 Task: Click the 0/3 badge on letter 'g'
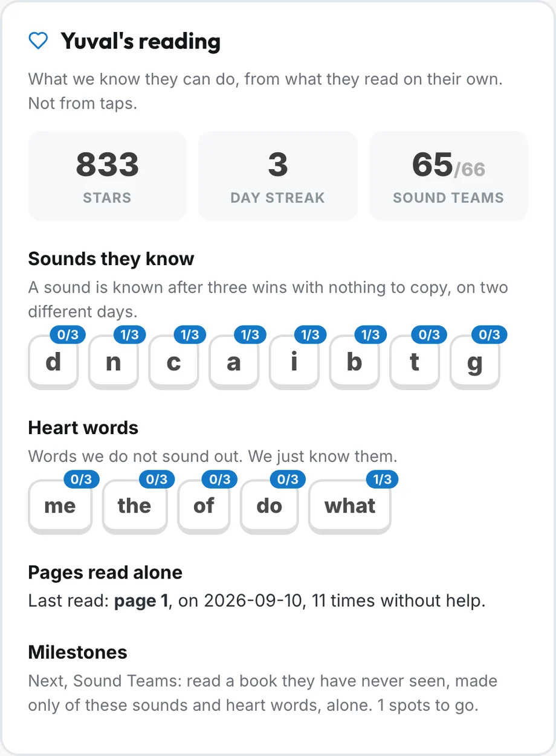490,335
